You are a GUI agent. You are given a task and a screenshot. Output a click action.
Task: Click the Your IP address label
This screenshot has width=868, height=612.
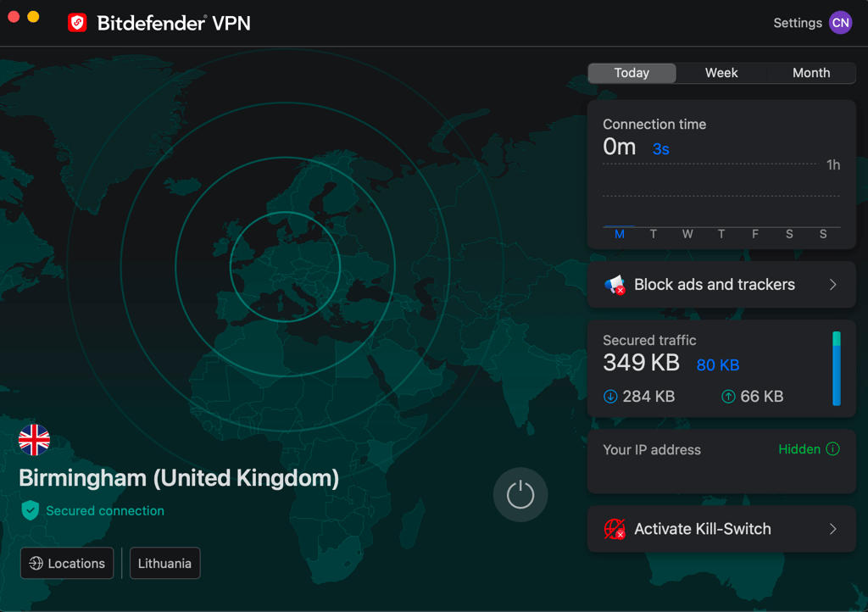pyautogui.click(x=652, y=450)
